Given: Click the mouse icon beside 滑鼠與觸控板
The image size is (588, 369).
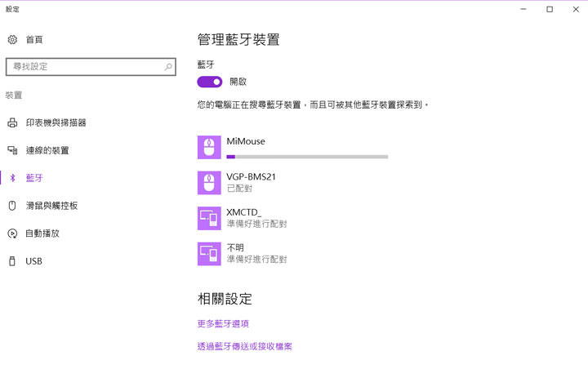Looking at the screenshot, I should tap(12, 206).
